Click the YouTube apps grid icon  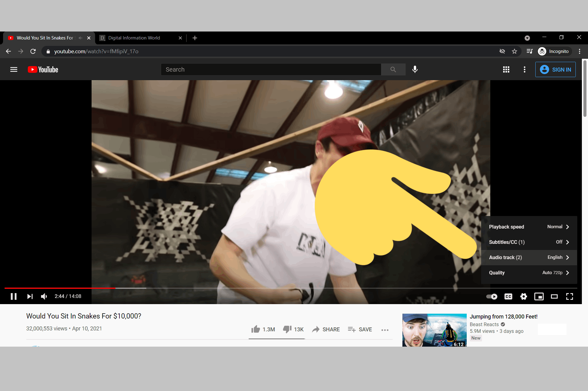(506, 69)
